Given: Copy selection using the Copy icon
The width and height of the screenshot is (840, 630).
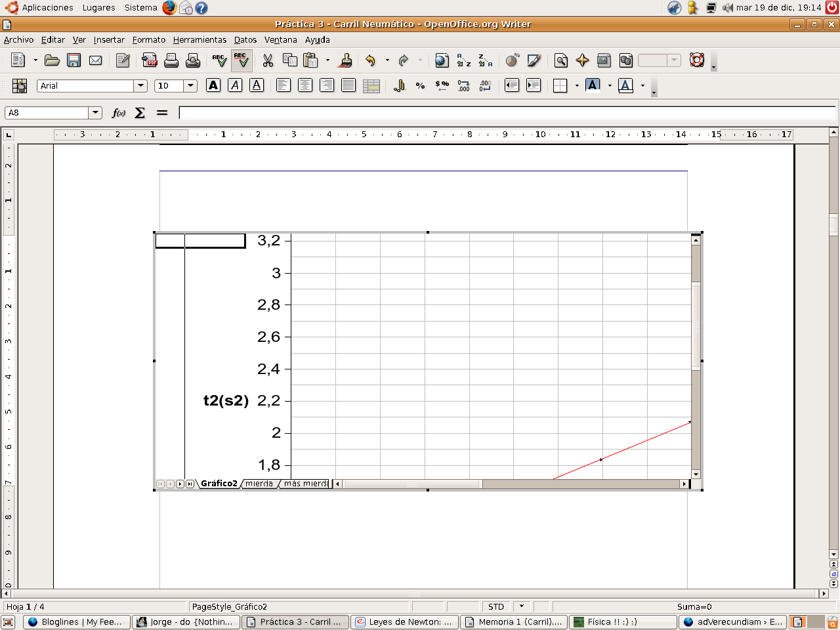Looking at the screenshot, I should pyautogui.click(x=289, y=60).
